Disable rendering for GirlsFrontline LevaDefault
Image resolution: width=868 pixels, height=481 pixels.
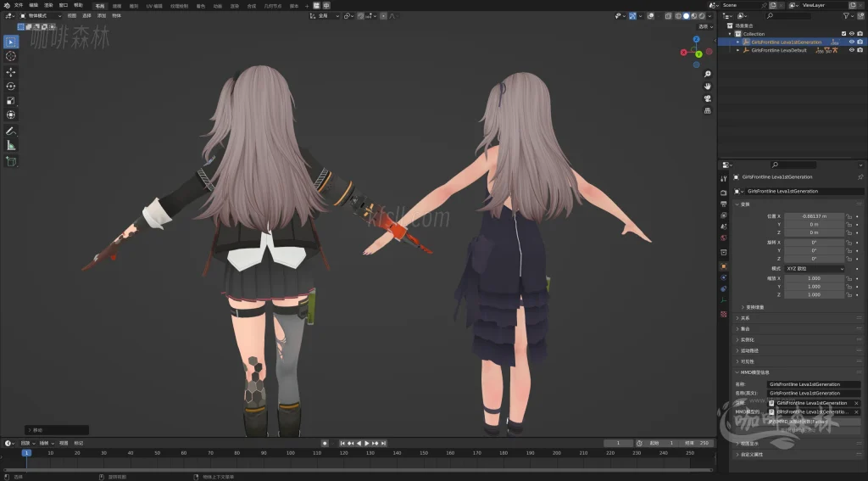(860, 50)
